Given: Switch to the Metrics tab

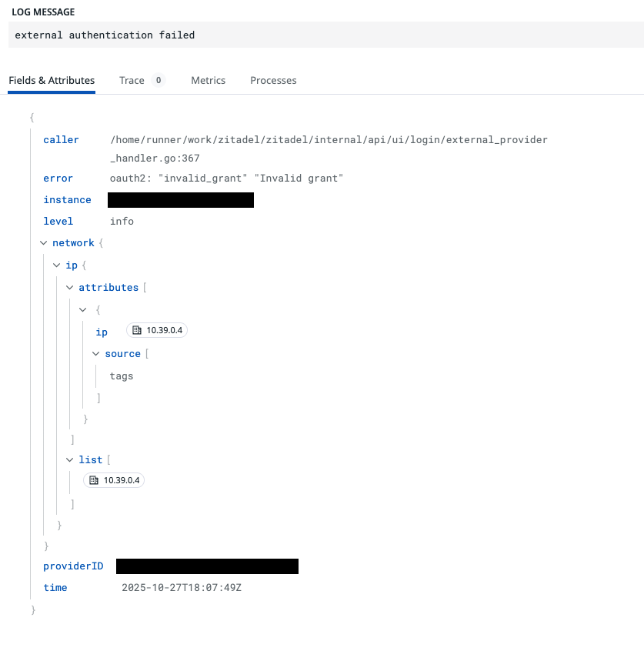Looking at the screenshot, I should 208,80.
